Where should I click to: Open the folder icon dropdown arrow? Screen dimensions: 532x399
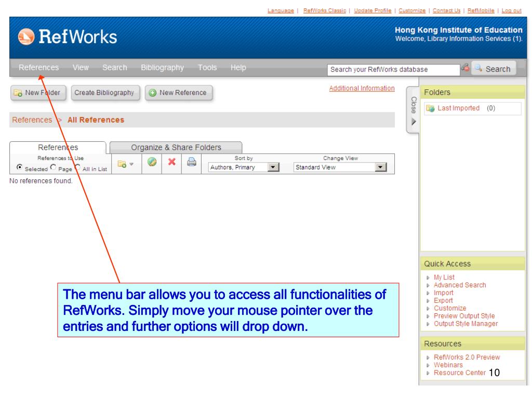131,164
